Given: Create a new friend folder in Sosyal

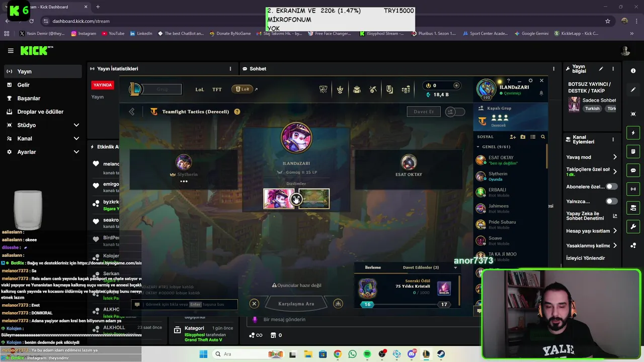Looking at the screenshot, I should point(523,137).
